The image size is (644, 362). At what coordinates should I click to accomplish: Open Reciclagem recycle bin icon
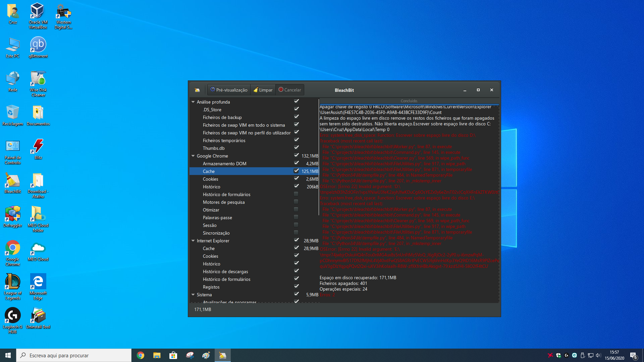tap(13, 115)
